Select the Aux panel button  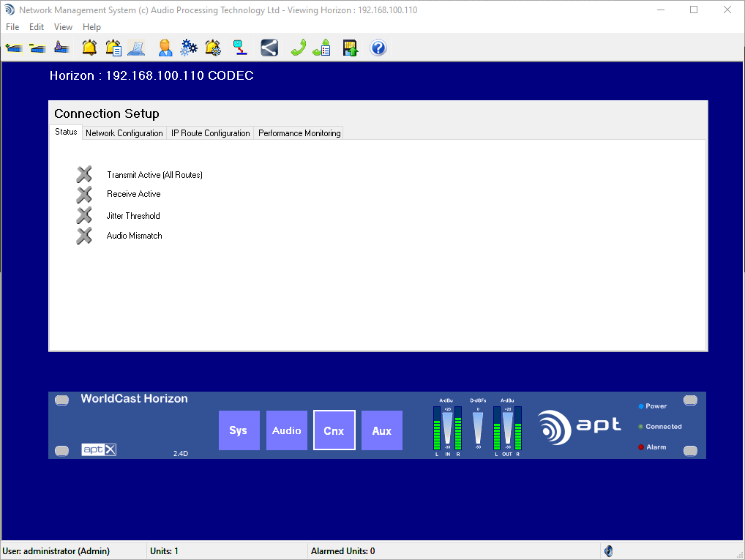(381, 430)
